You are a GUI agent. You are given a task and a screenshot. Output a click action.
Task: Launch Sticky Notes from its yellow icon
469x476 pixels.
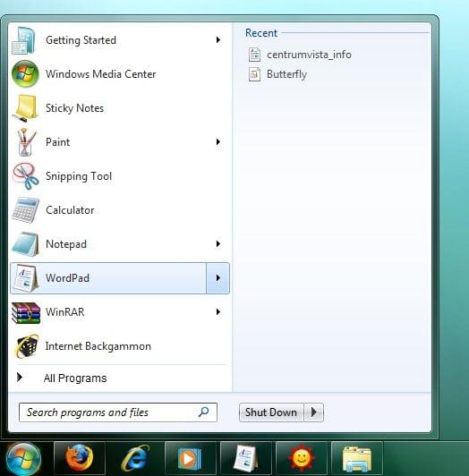tap(25, 108)
